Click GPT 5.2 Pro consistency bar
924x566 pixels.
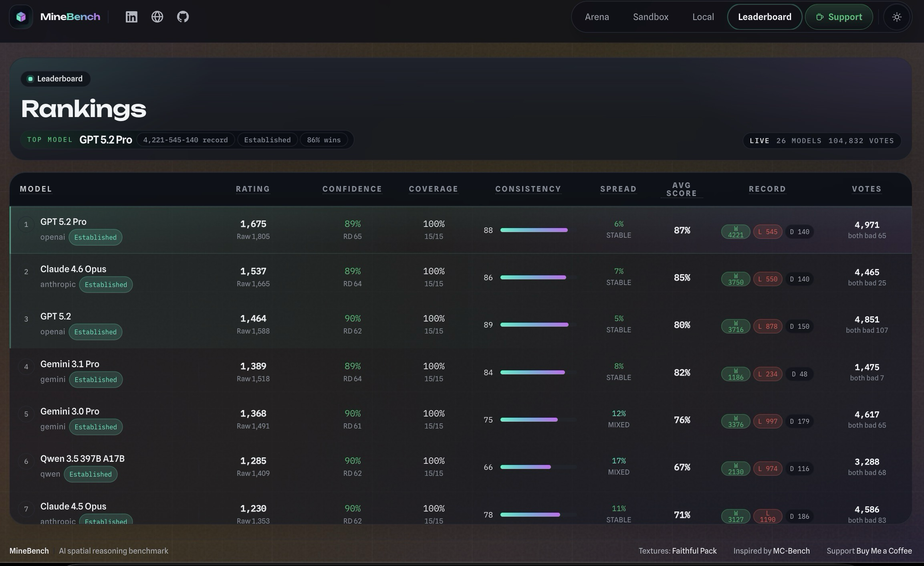[x=534, y=230]
